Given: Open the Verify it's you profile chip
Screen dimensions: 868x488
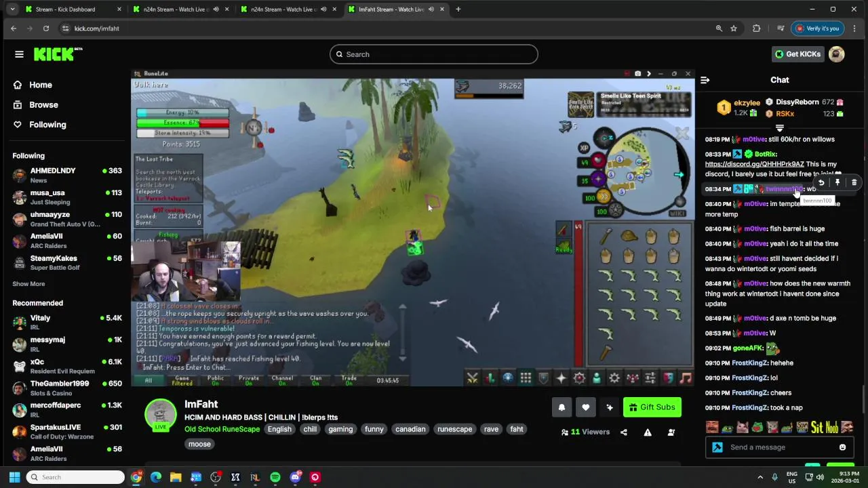Looking at the screenshot, I should pos(817,28).
